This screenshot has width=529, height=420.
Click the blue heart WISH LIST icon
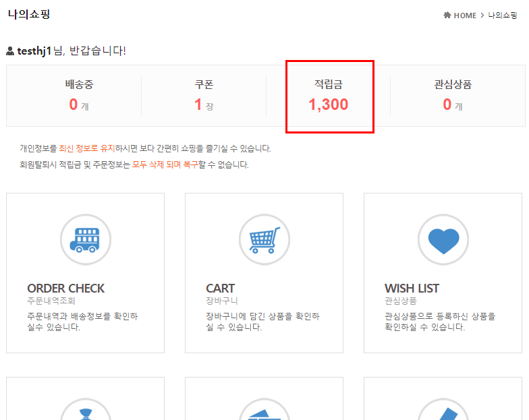[x=443, y=240]
